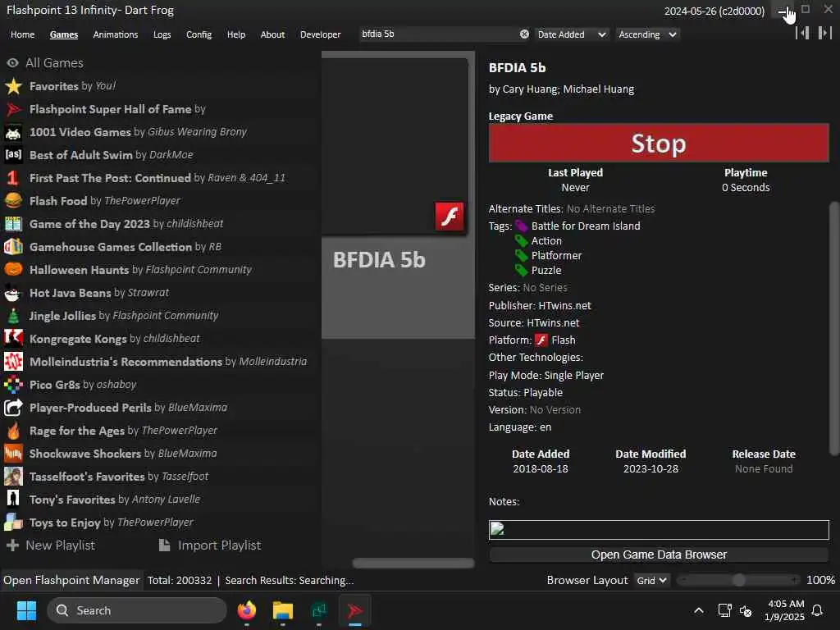
Task: Open the About tab
Action: (272, 34)
